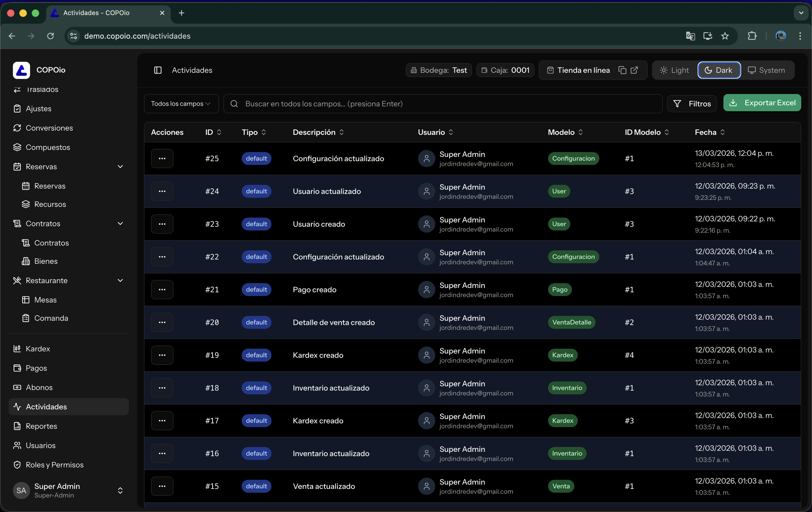Open the Filtros button
Screen dimensions: 812x512
pos(692,103)
